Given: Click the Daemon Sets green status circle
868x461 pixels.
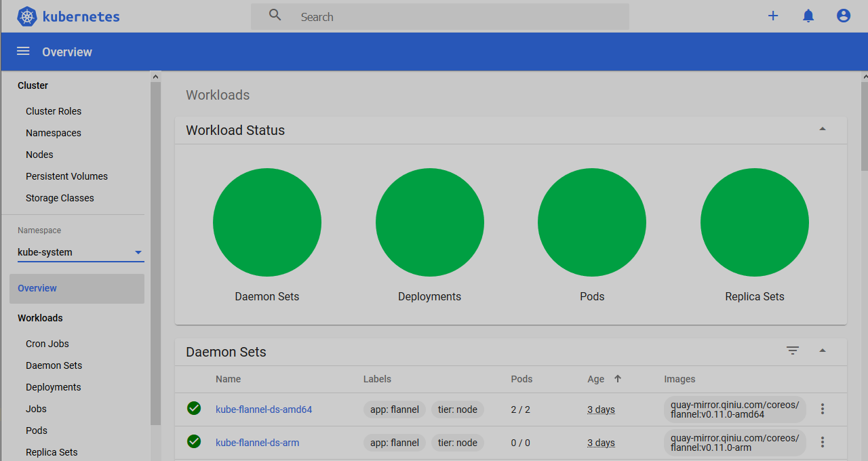Looking at the screenshot, I should click(267, 222).
